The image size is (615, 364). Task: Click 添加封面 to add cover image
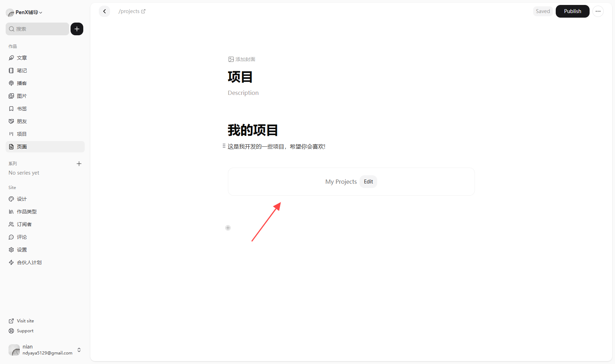[x=242, y=59]
